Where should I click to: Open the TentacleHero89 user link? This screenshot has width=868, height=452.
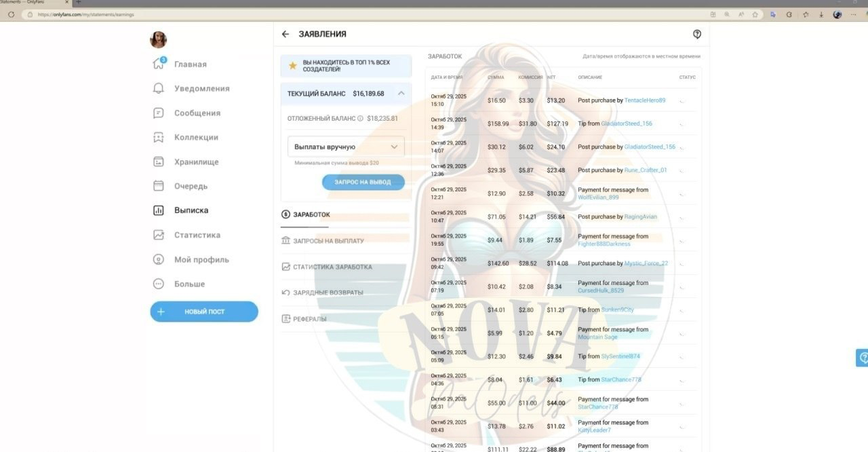[644, 100]
